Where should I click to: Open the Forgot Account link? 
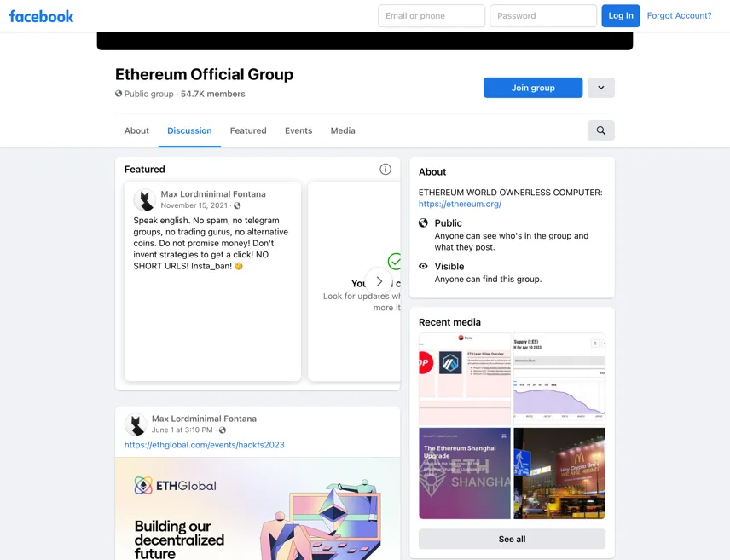point(679,16)
